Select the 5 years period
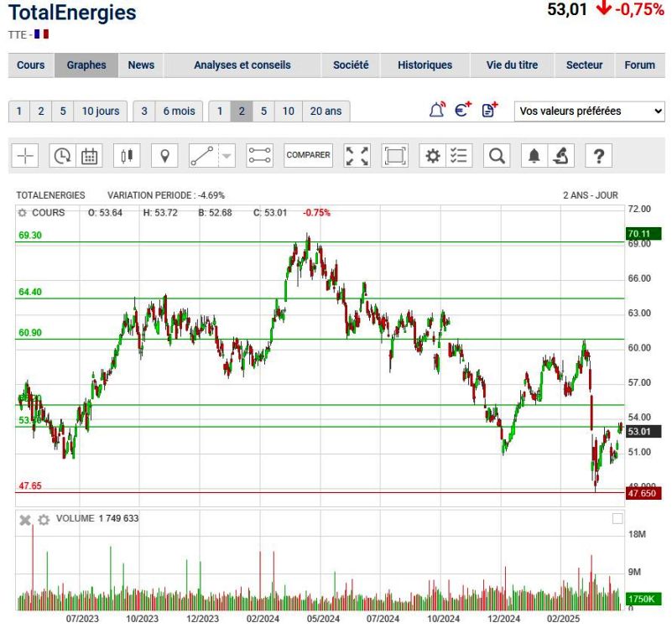Viewport: 672px width, 628px height. coord(264,112)
